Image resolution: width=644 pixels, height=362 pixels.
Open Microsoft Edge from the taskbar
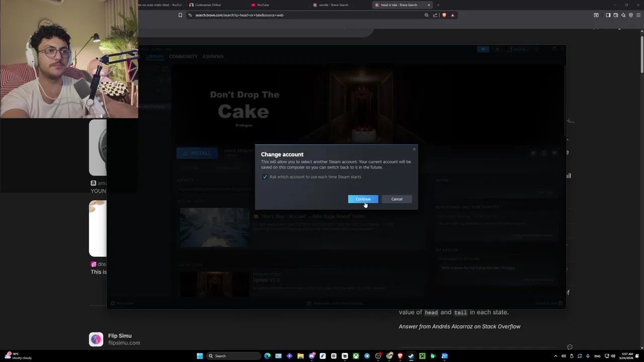click(267, 356)
